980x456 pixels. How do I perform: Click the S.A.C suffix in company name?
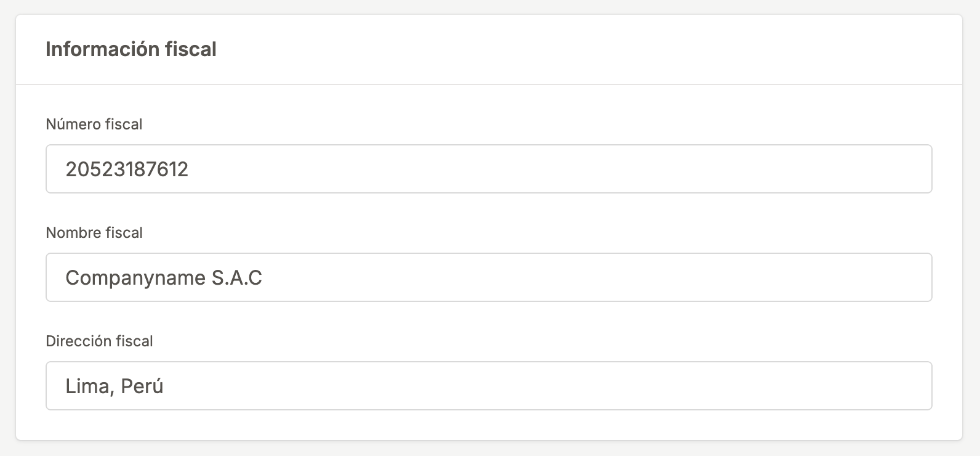[x=237, y=278]
